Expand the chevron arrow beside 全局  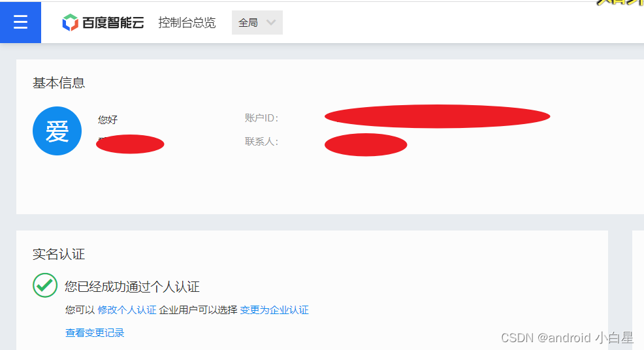[x=271, y=23]
